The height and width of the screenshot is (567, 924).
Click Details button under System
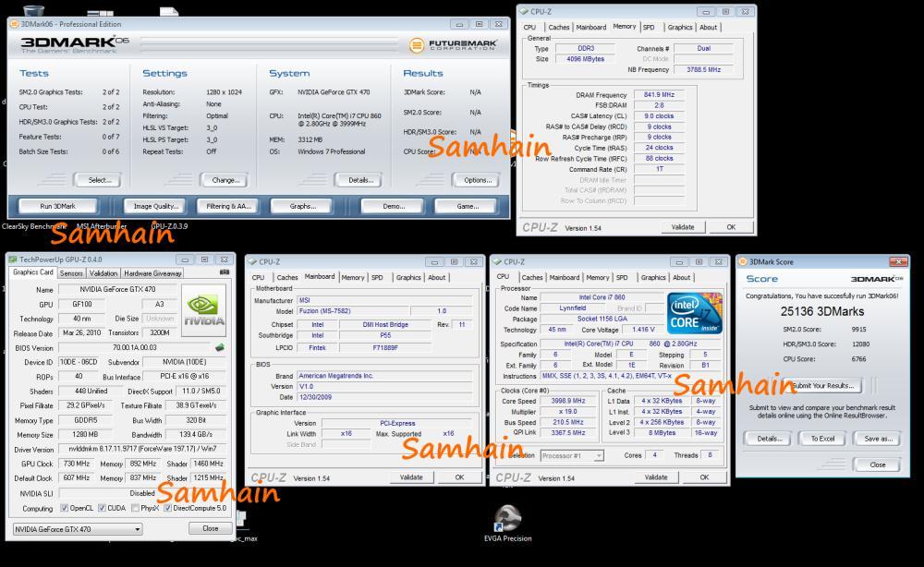[360, 180]
